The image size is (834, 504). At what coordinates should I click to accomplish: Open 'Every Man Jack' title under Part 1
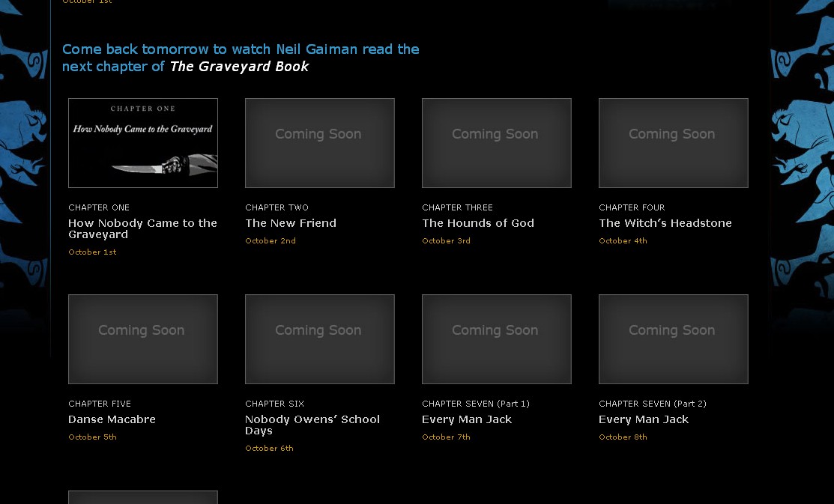tap(467, 419)
